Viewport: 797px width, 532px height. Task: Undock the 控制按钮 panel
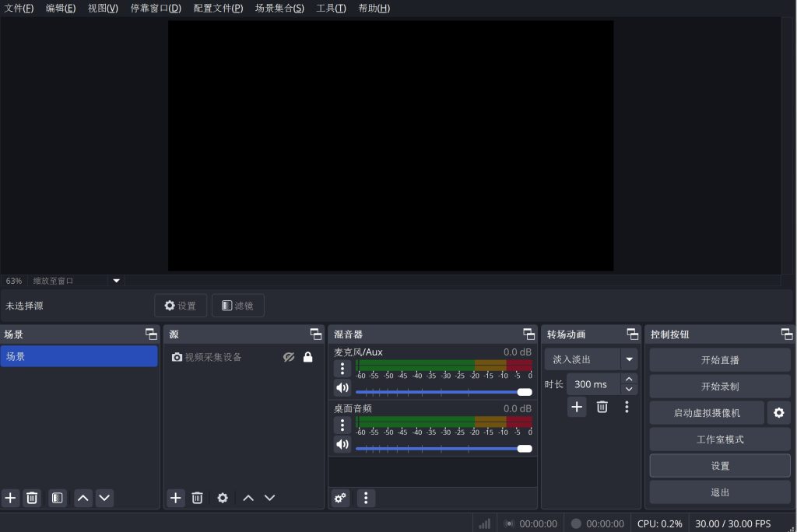coord(787,334)
